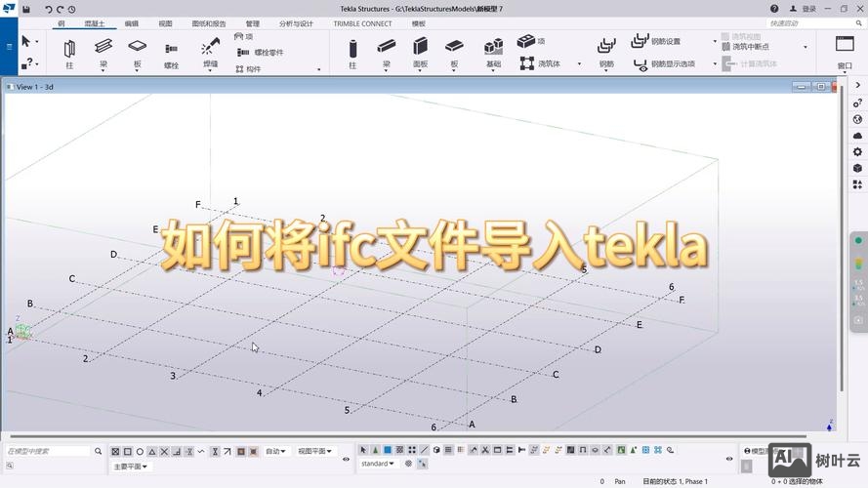The height and width of the screenshot is (488, 868).
Task: Toggle the select all arrow switch
Action: point(363,450)
